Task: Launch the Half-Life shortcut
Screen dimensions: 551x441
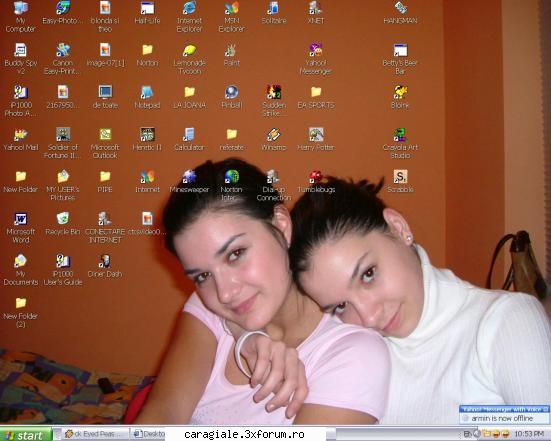Action: coord(147,13)
